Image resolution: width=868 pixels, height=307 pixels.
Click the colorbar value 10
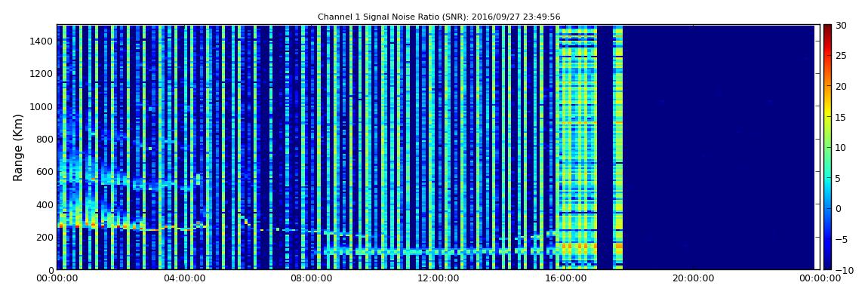pos(842,147)
